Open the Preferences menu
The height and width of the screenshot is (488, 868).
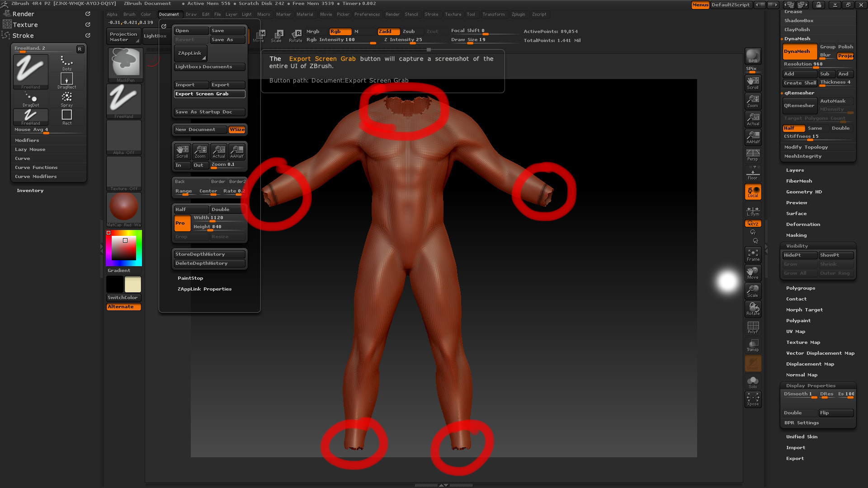(x=367, y=14)
